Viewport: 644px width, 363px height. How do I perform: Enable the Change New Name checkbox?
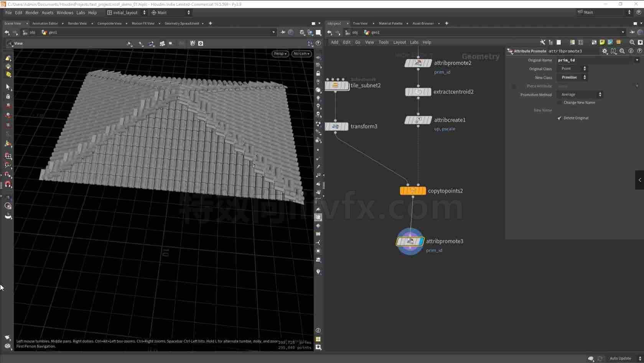click(x=559, y=103)
